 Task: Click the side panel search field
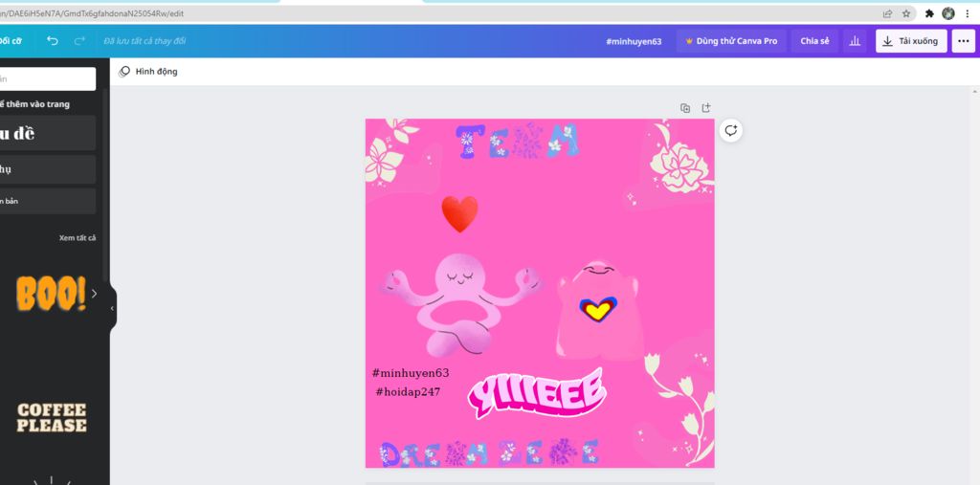pos(48,78)
